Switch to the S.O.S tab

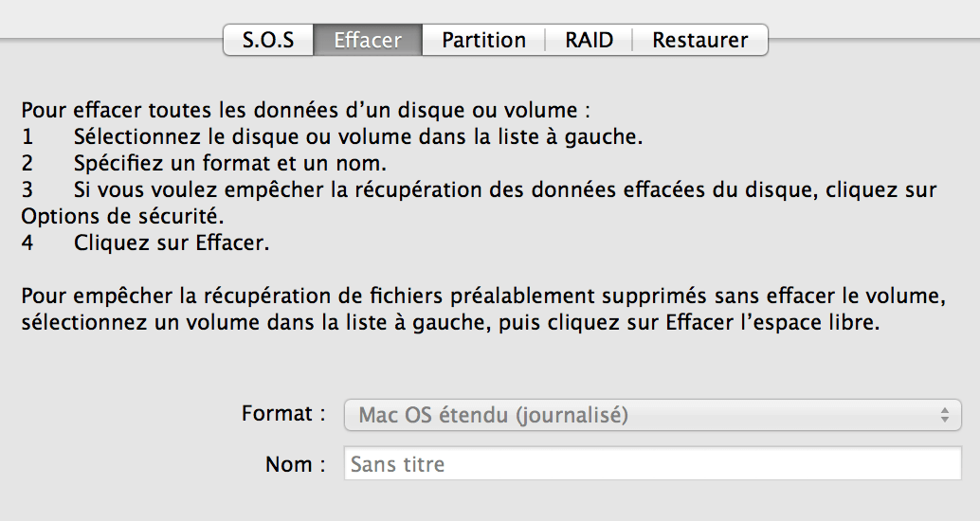coord(268,40)
